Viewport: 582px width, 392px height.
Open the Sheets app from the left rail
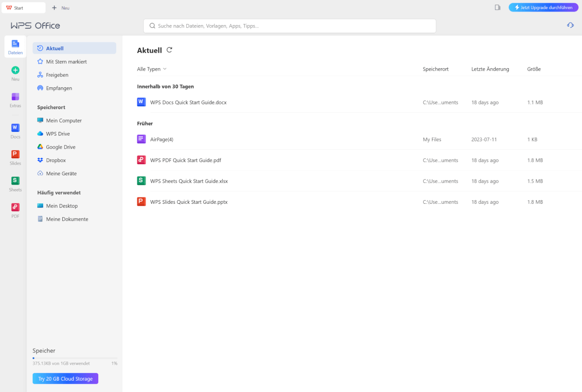tap(15, 184)
